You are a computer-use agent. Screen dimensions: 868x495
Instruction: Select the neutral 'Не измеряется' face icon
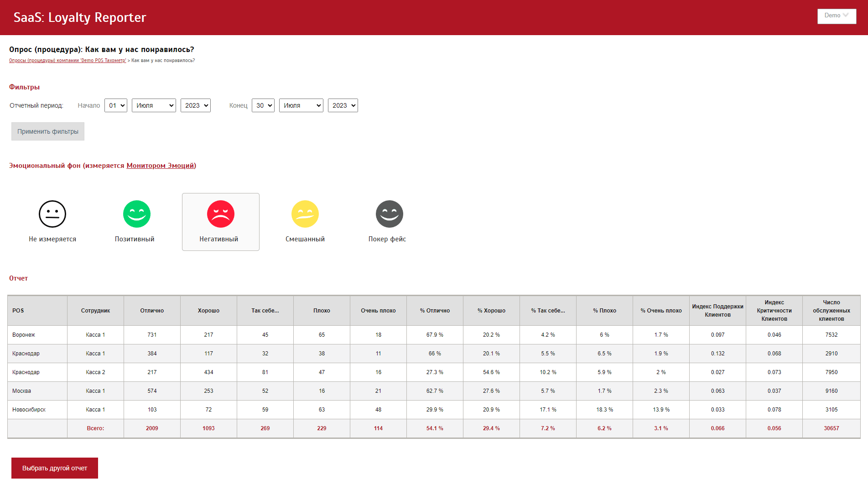click(x=52, y=214)
